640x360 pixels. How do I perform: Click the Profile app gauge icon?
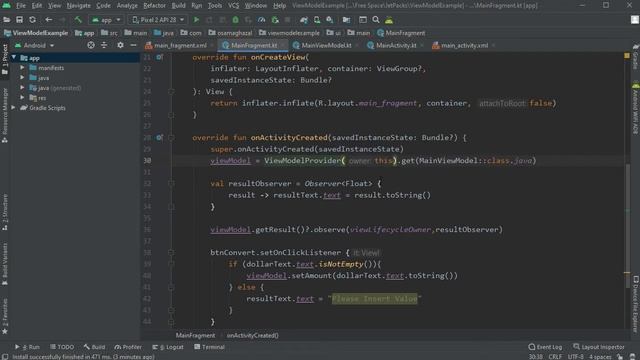click(x=262, y=20)
